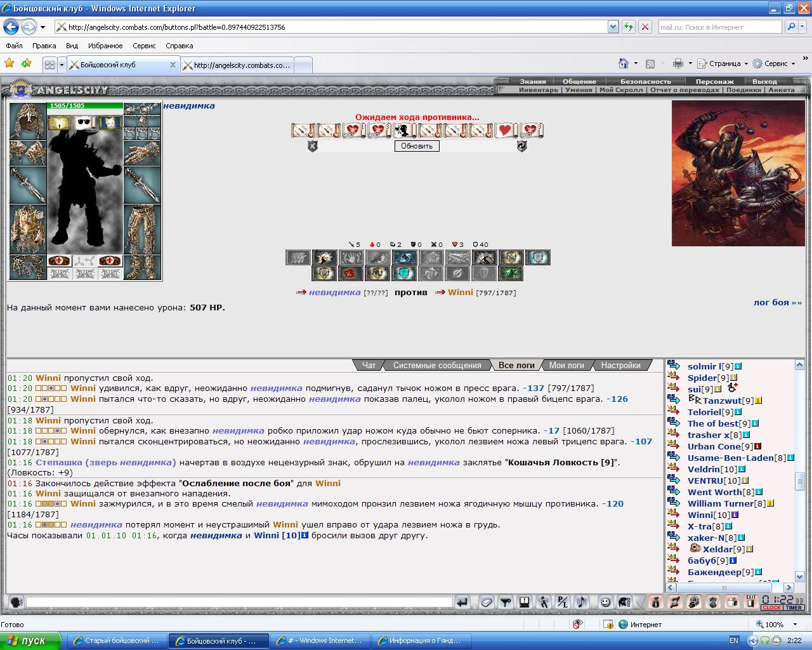The height and width of the screenshot is (650, 812).
Task: Click the running figure icon in chat bar
Action: point(543,602)
